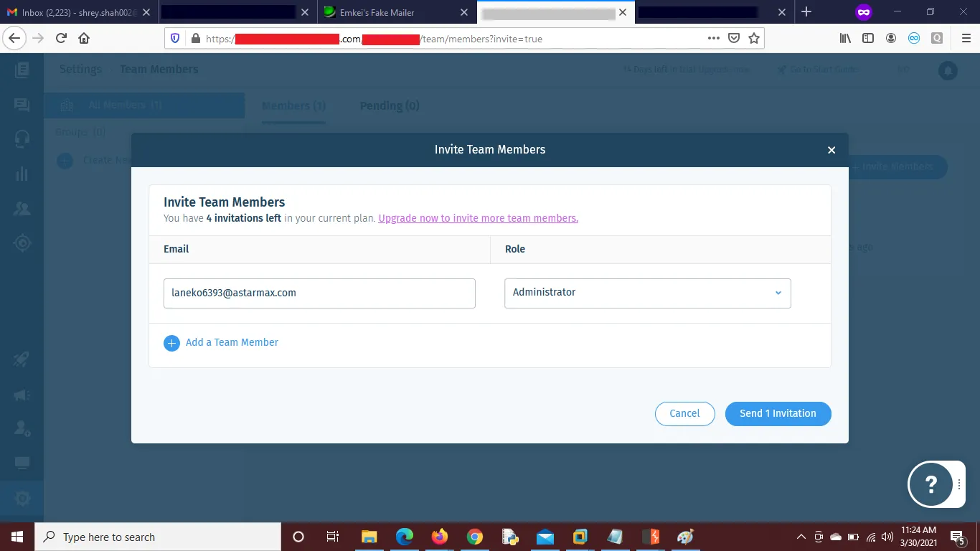This screenshot has height=551, width=980.
Task: Click the plus icon beside Add a Team Member
Action: click(171, 343)
